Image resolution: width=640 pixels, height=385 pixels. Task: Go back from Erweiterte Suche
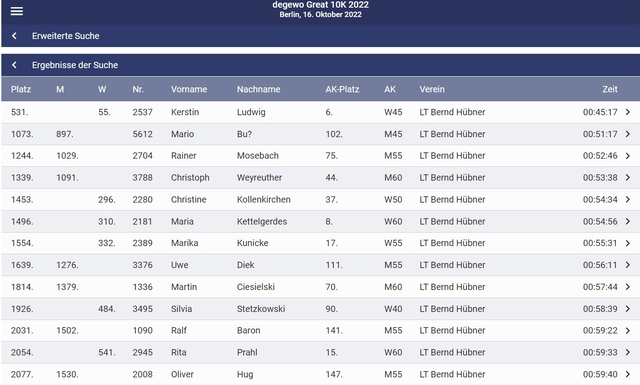point(15,36)
